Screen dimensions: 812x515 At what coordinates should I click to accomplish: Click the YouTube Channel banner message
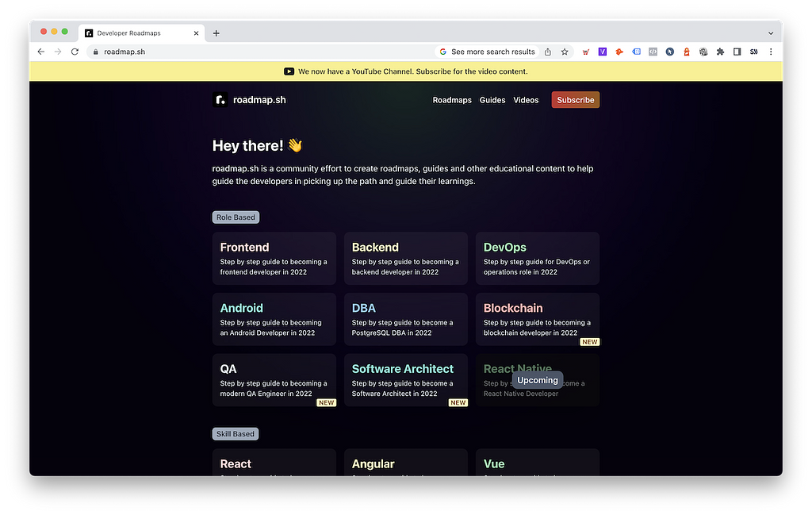(x=412, y=71)
